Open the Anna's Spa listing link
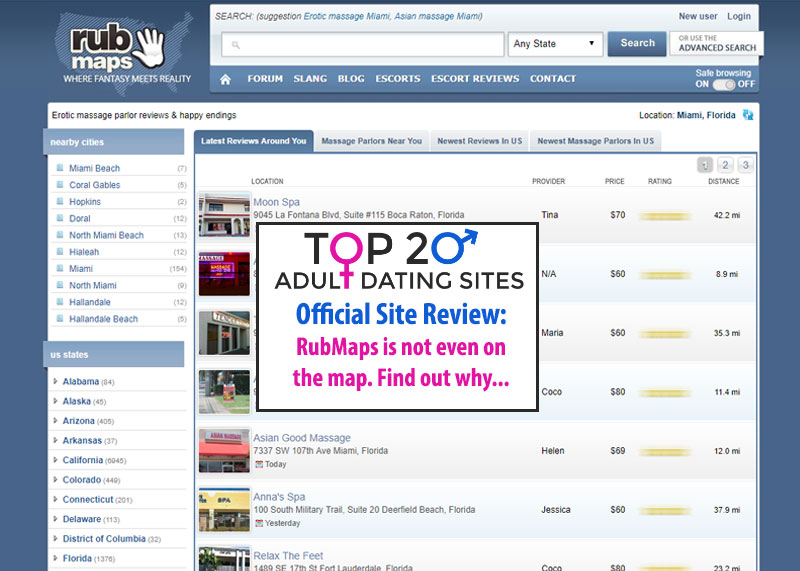 coord(279,496)
